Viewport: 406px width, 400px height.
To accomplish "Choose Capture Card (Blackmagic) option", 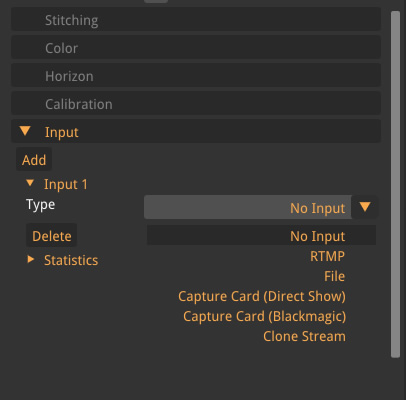I will (x=264, y=316).
